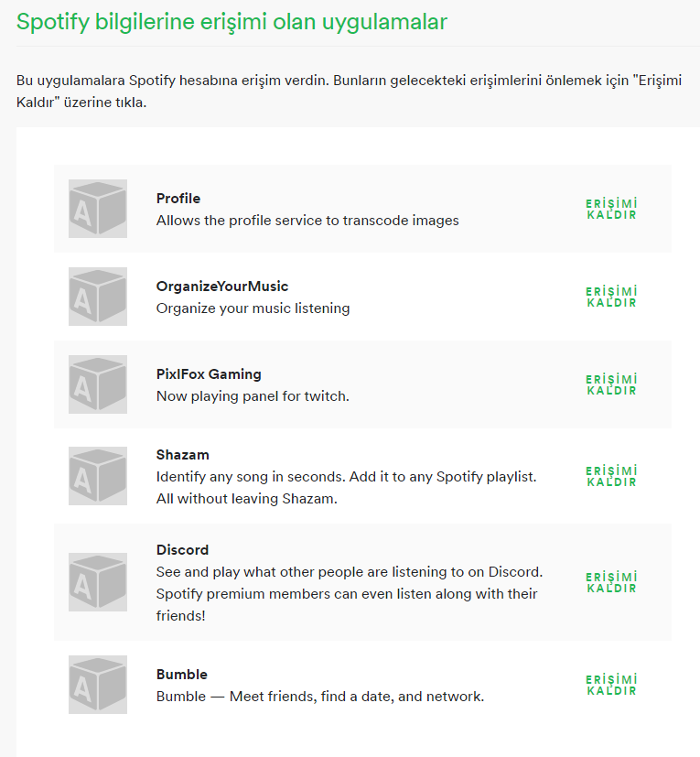Click the Profile app placeholder icon
Viewport: 700px width, 757px height.
(98, 209)
